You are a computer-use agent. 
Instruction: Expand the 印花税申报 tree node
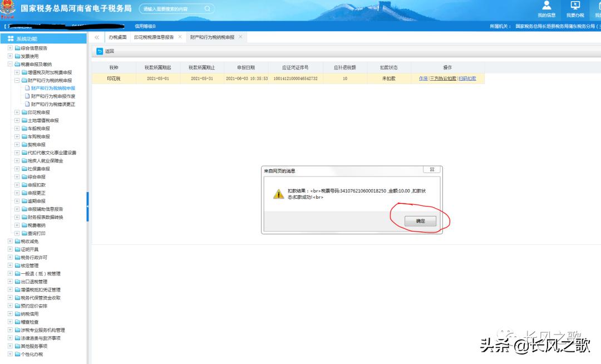(x=17, y=112)
